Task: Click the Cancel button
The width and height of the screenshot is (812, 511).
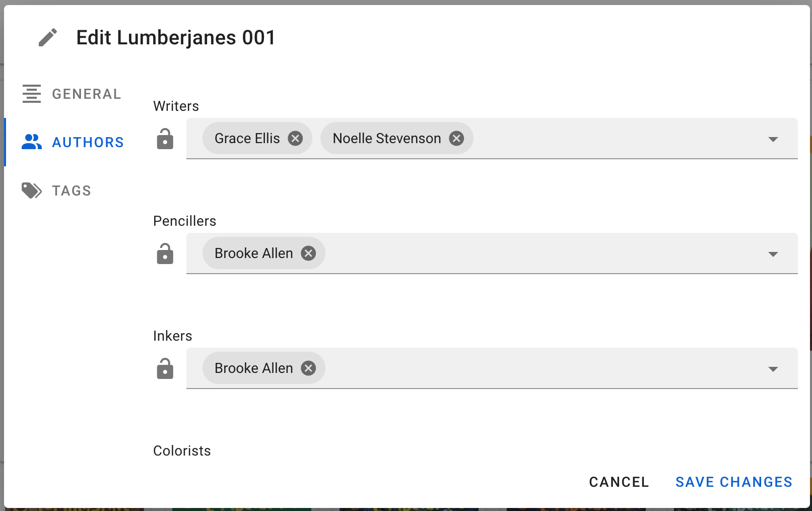Action: coord(619,482)
